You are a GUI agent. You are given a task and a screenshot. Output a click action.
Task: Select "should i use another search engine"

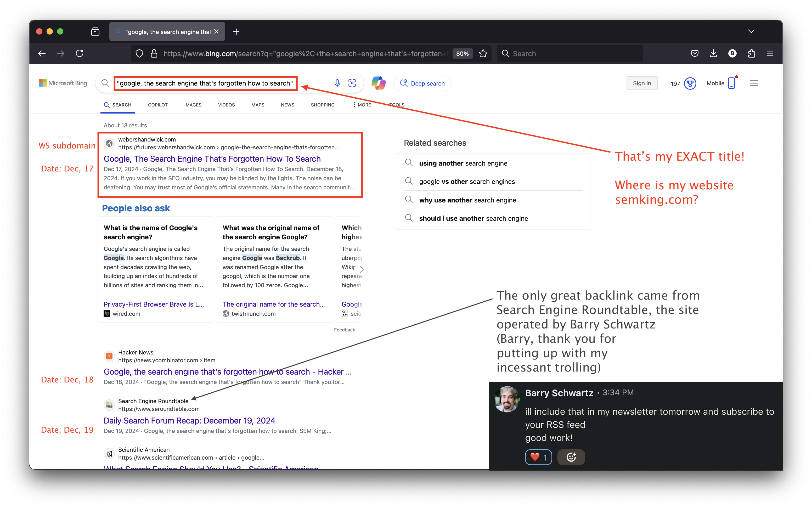473,219
